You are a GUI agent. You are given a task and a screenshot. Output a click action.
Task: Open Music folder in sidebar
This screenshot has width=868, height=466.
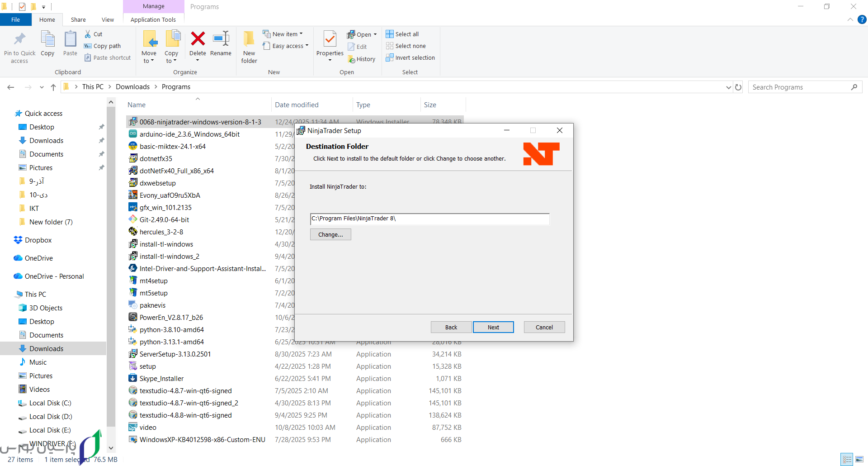[38, 362]
